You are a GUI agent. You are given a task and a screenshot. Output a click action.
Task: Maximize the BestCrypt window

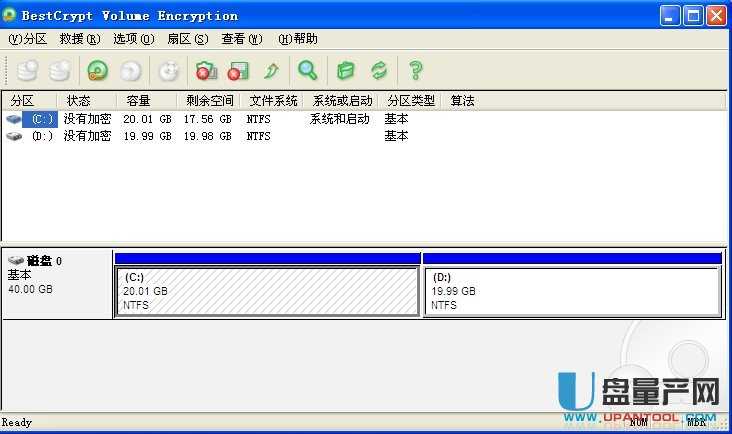[x=693, y=16]
